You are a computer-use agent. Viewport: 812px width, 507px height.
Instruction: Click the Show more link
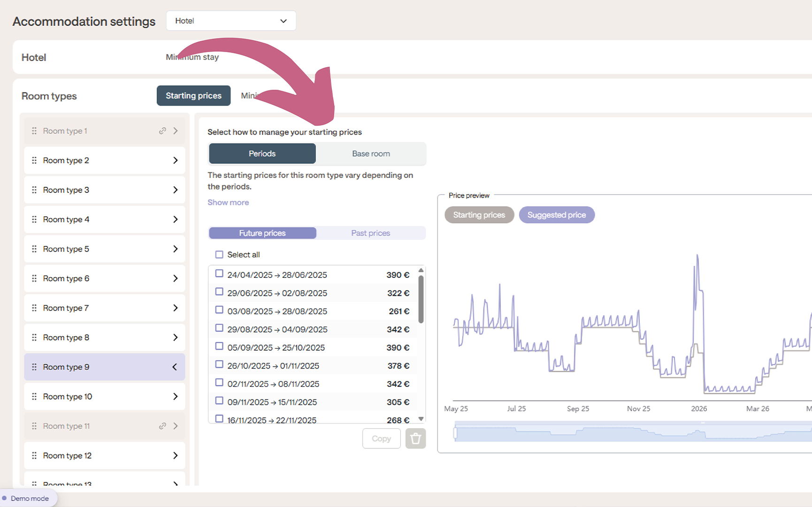click(228, 203)
